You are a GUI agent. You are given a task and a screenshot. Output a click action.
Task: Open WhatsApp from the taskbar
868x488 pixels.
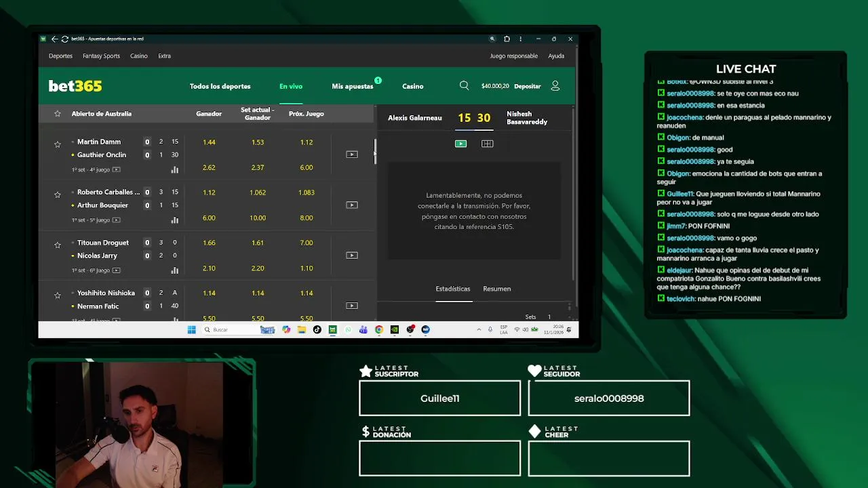tap(348, 330)
